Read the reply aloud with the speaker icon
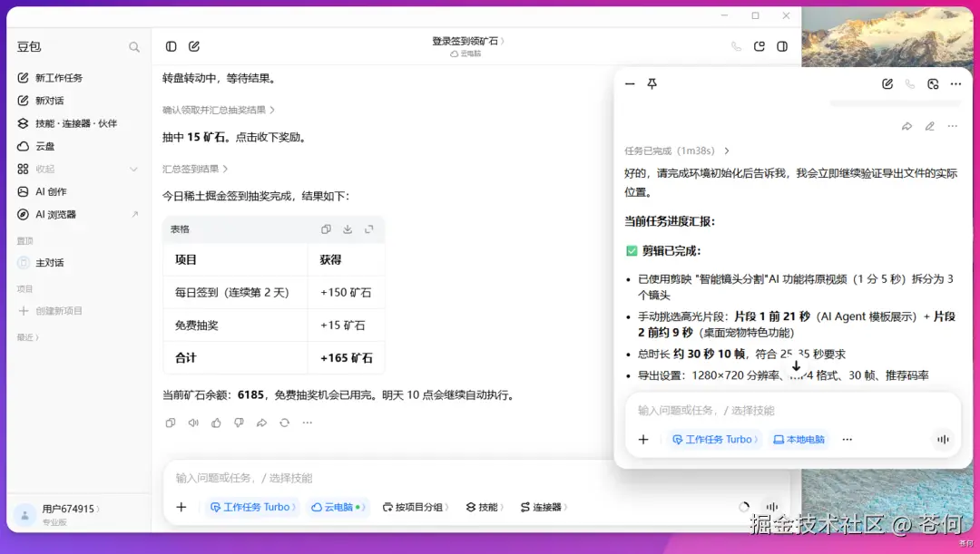 point(193,423)
